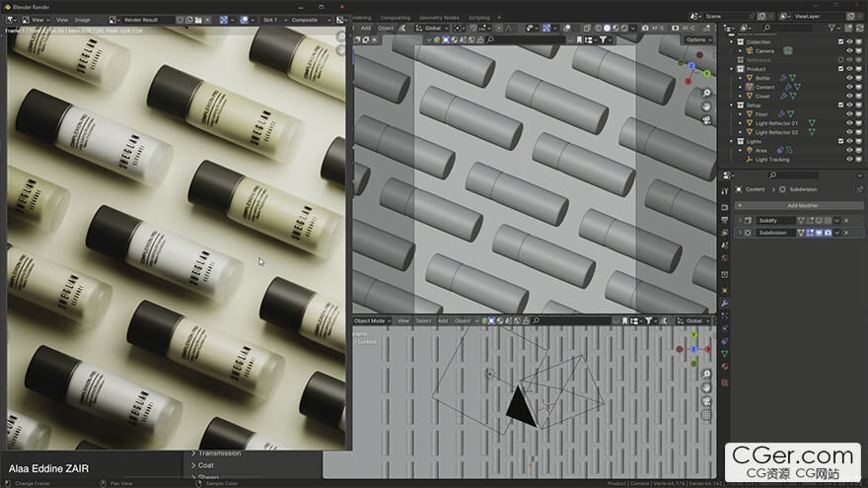Uncheck the Product collection checkbox
Image resolution: width=868 pixels, height=488 pixels.
[840, 69]
